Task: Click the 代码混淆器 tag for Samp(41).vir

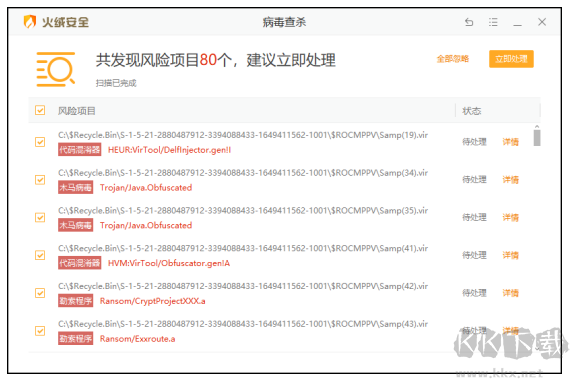Action: (79, 263)
